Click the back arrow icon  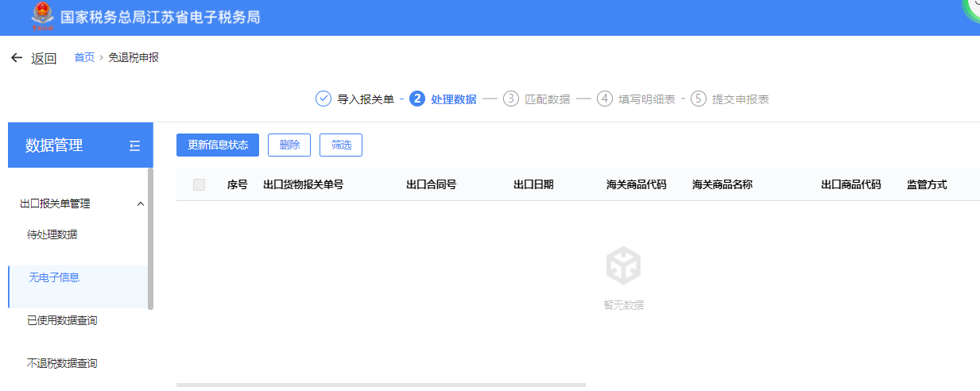pos(16,58)
